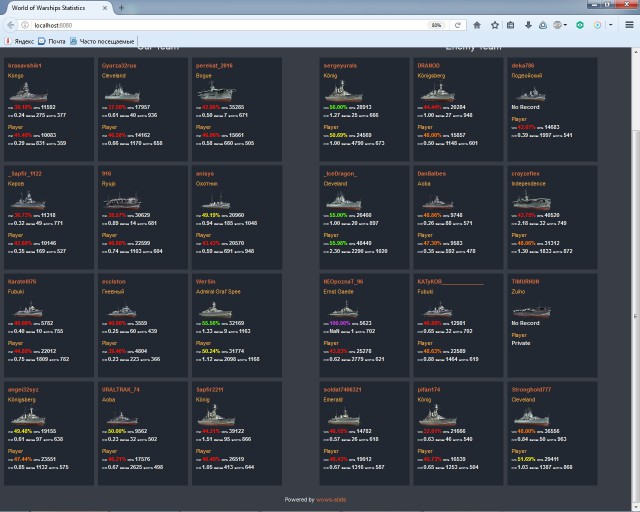
Task: Click 'Independence' ship name in crayzeflex card
Action: tap(528, 184)
